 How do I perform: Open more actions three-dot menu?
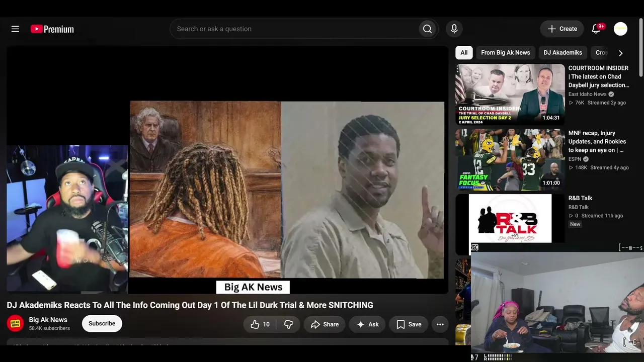(440, 324)
